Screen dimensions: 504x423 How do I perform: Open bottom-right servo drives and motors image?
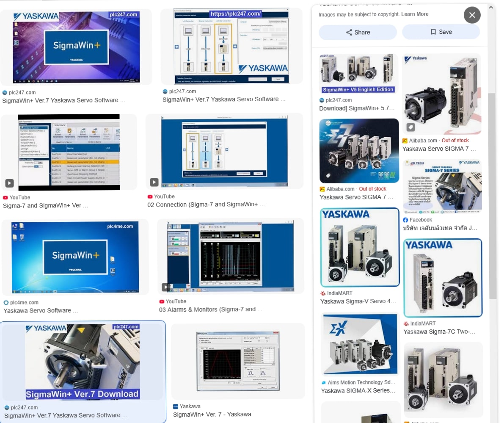tap(443, 380)
